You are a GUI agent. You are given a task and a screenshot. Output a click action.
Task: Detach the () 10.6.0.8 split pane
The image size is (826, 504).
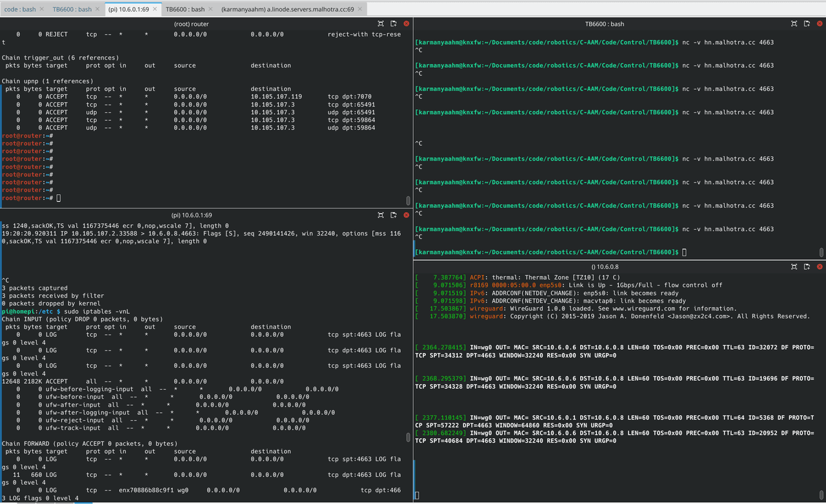point(807,267)
